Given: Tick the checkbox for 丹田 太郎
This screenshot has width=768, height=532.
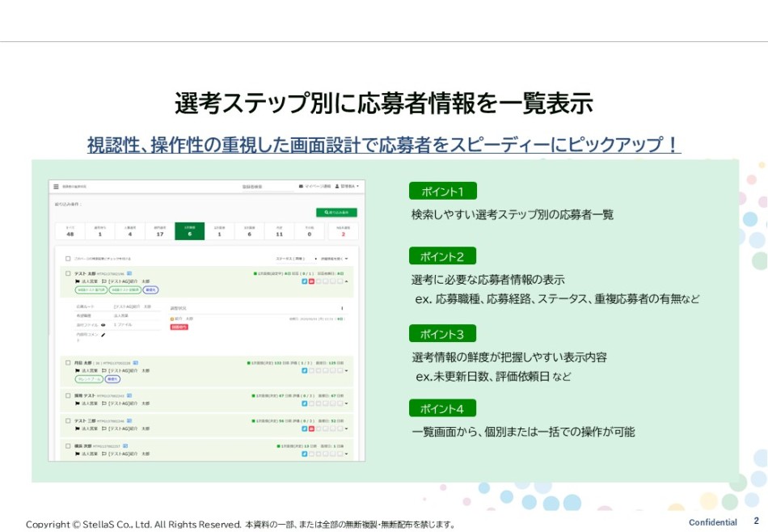Looking at the screenshot, I should pyautogui.click(x=68, y=363).
